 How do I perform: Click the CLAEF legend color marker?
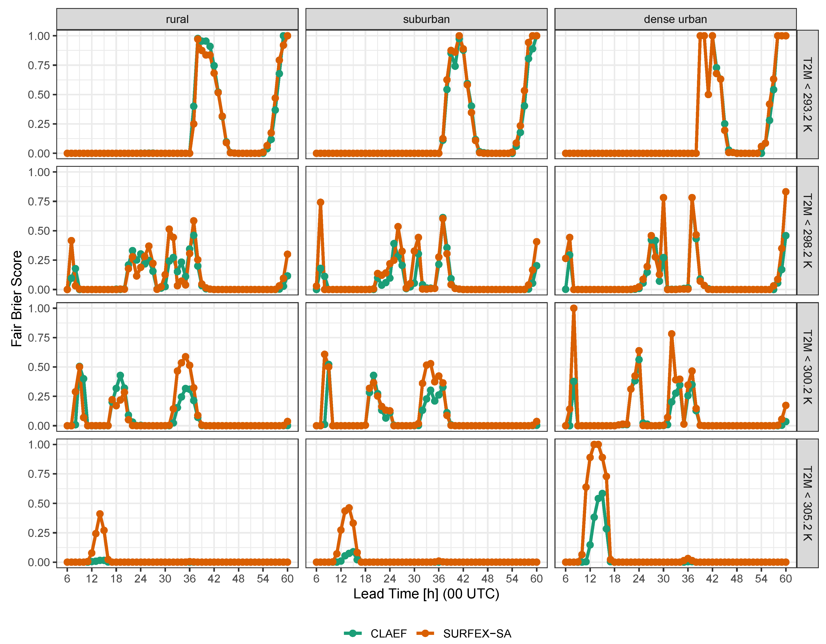tap(353, 633)
